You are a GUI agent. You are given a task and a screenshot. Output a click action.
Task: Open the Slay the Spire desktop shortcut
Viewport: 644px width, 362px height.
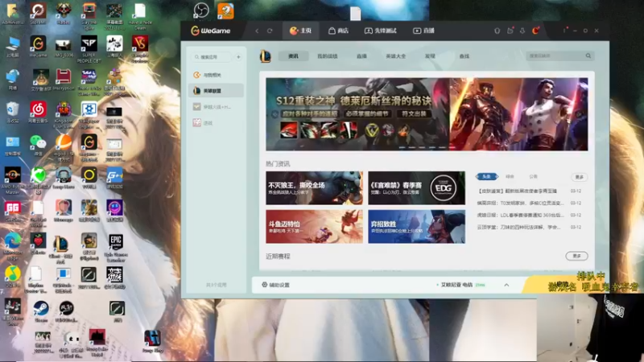[x=89, y=16]
